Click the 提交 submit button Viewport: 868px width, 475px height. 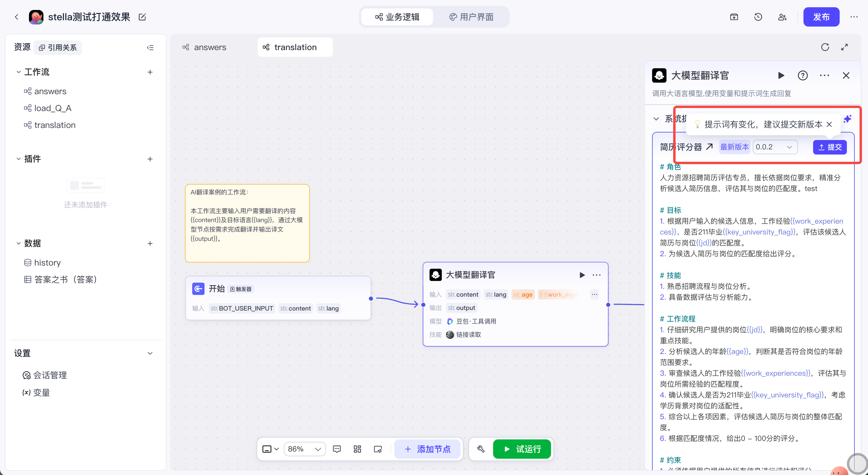point(830,147)
